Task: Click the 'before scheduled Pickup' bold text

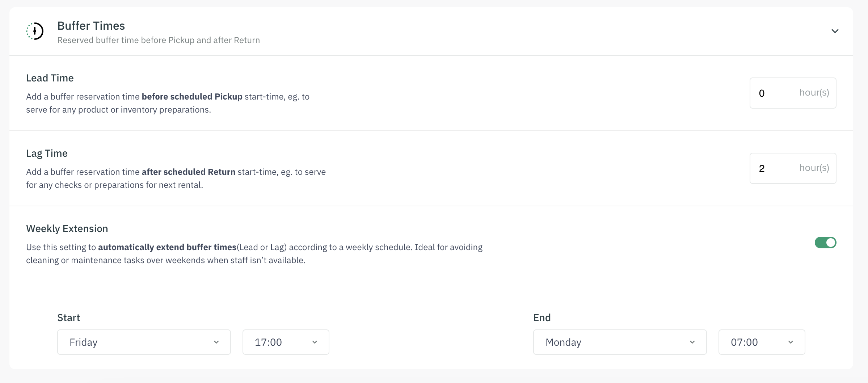Action: coord(192,97)
